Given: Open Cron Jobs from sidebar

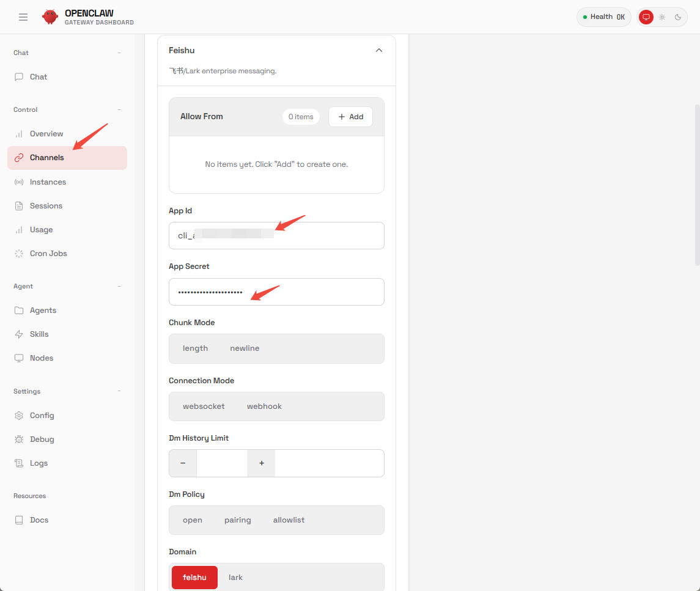Looking at the screenshot, I should pyautogui.click(x=48, y=254).
